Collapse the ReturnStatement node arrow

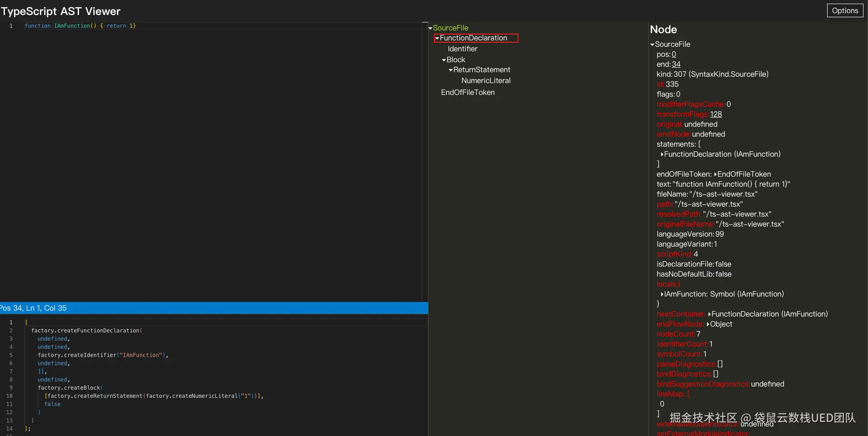(451, 70)
